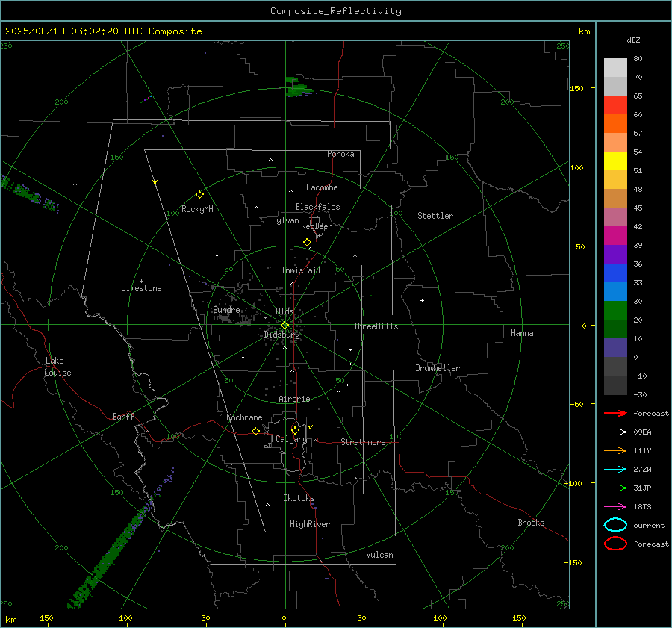Image resolution: width=672 pixels, height=628 pixels.
Task: Select the magenta 18TS arrow icon
Action: [615, 507]
